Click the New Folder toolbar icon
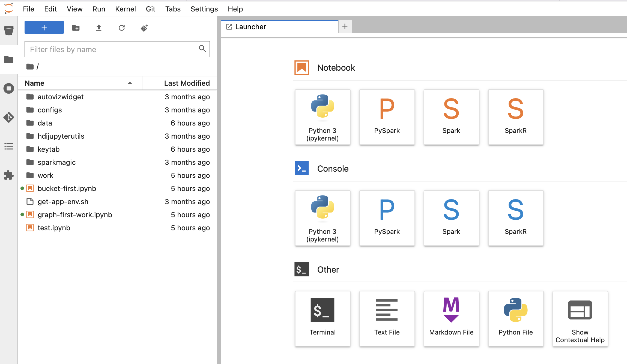 click(76, 28)
